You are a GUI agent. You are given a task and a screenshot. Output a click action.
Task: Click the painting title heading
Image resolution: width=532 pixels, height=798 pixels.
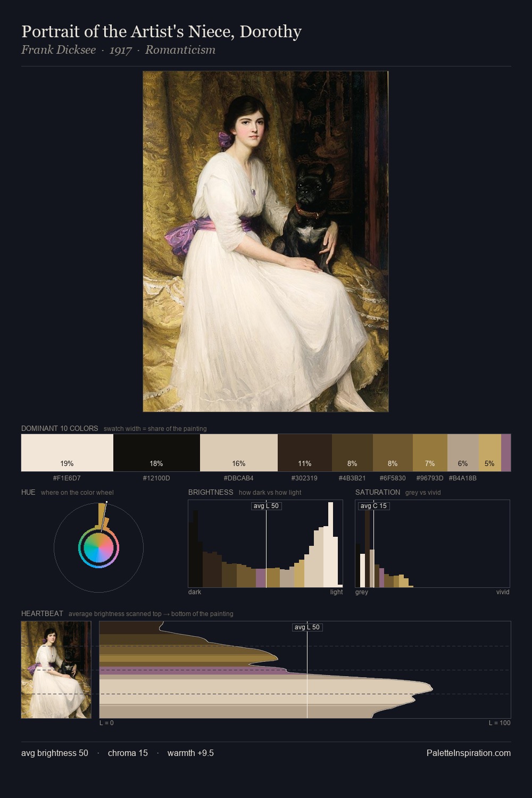(x=161, y=31)
